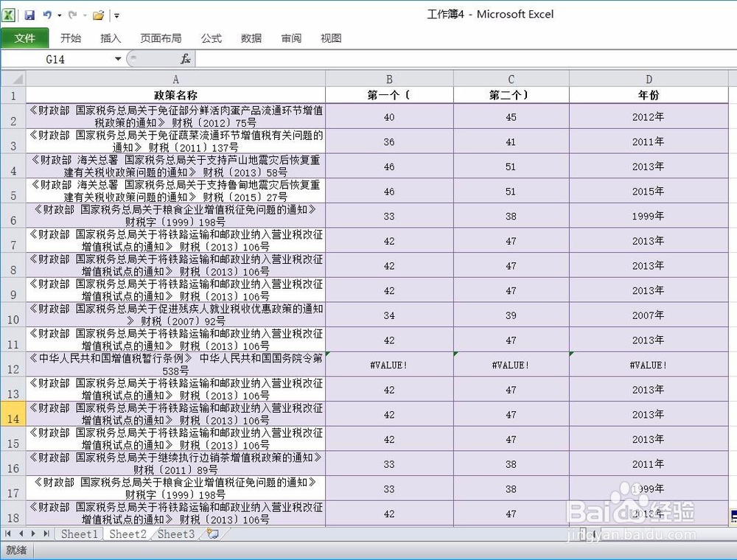This screenshot has width=737, height=560.
Task: Click cell B10 with value 34
Action: (389, 315)
